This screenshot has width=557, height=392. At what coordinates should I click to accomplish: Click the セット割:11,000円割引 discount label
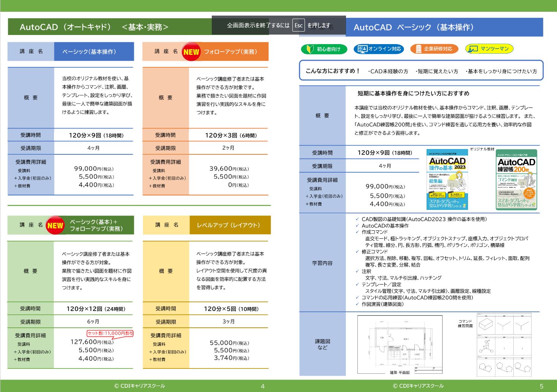110,333
